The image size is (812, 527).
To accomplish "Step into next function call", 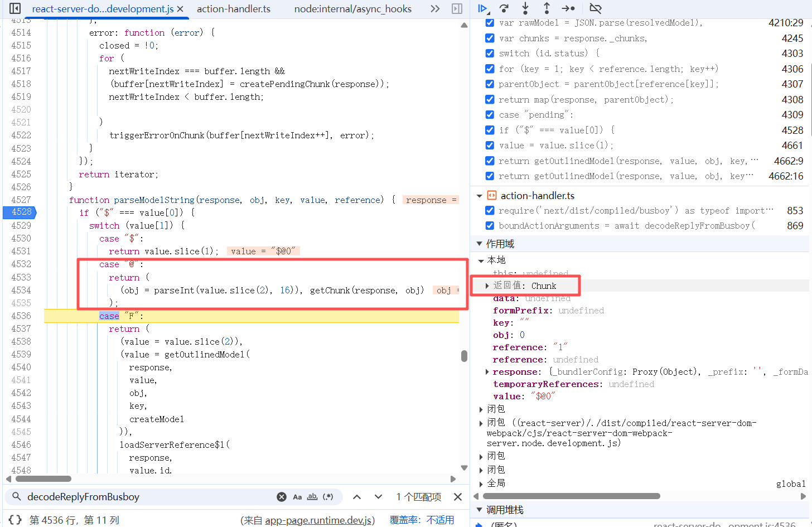I will click(525, 8).
